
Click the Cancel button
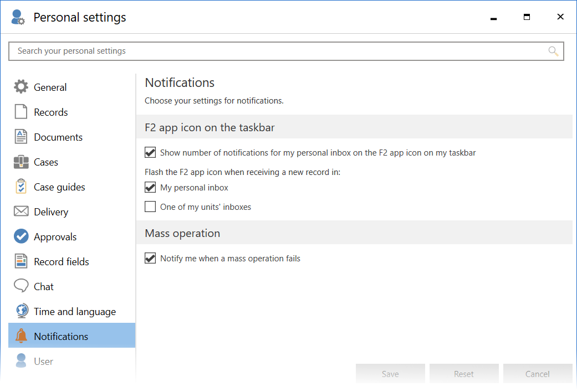tap(538, 374)
